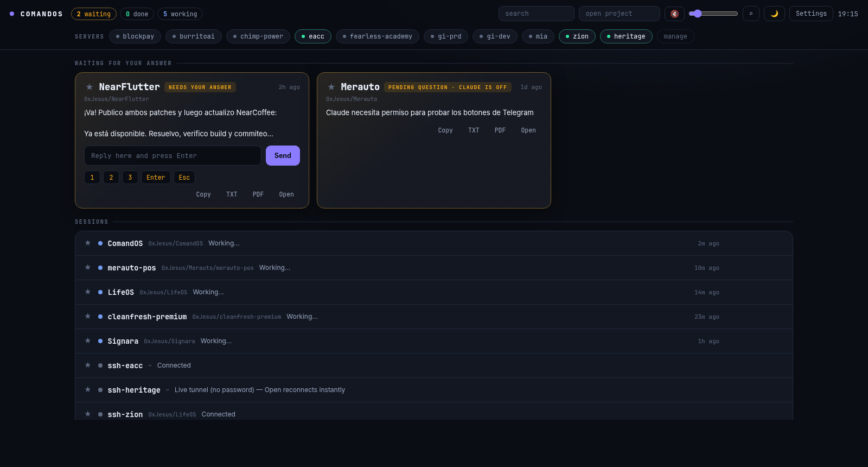The image size is (868, 467).
Task: Open the ComandOS session row
Action: [434, 243]
